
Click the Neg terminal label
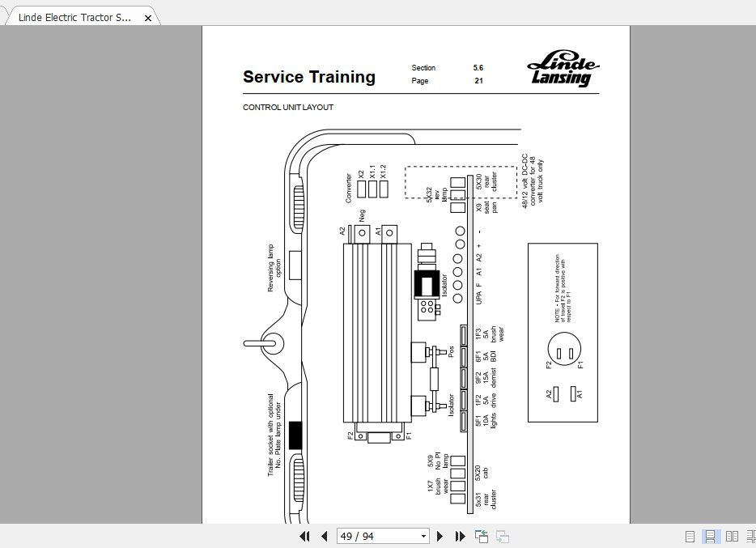pyautogui.click(x=362, y=215)
